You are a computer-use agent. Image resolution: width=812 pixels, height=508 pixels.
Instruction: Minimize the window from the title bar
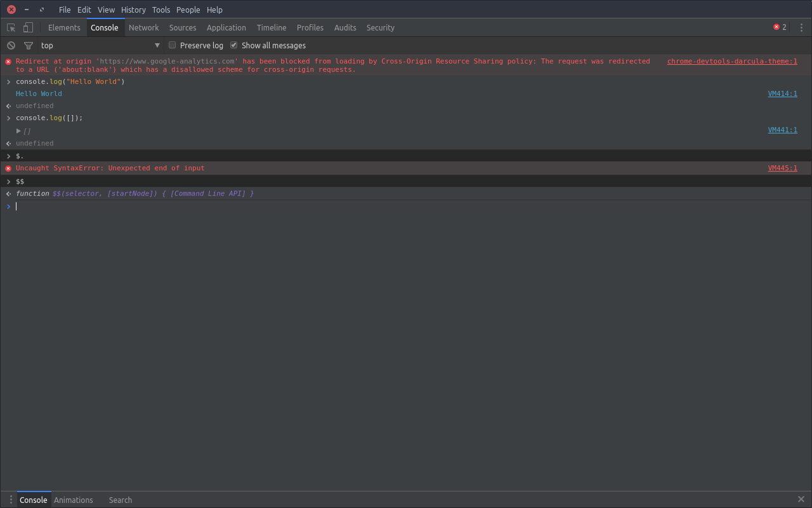pos(27,10)
